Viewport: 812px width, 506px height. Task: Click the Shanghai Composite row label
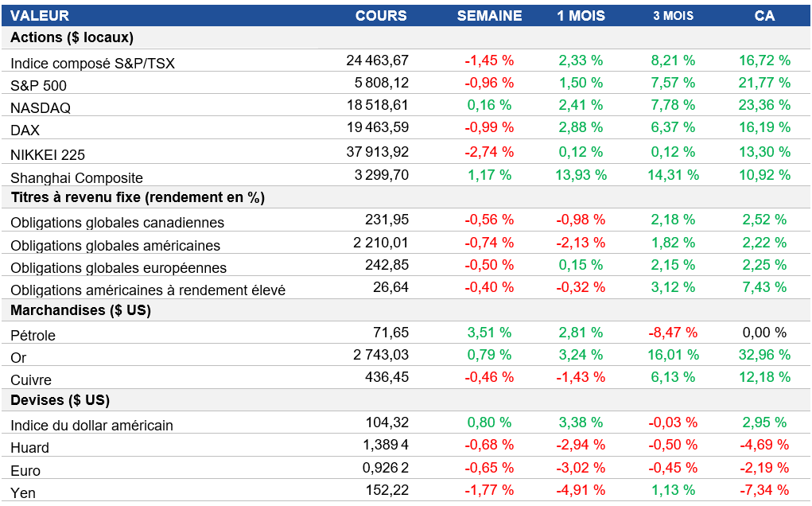coord(76,178)
